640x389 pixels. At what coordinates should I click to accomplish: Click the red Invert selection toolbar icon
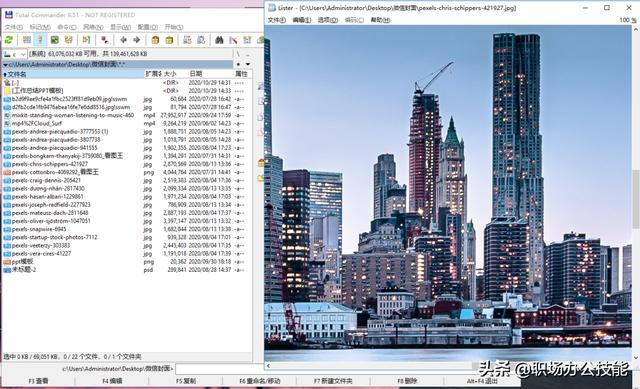tap(104, 40)
